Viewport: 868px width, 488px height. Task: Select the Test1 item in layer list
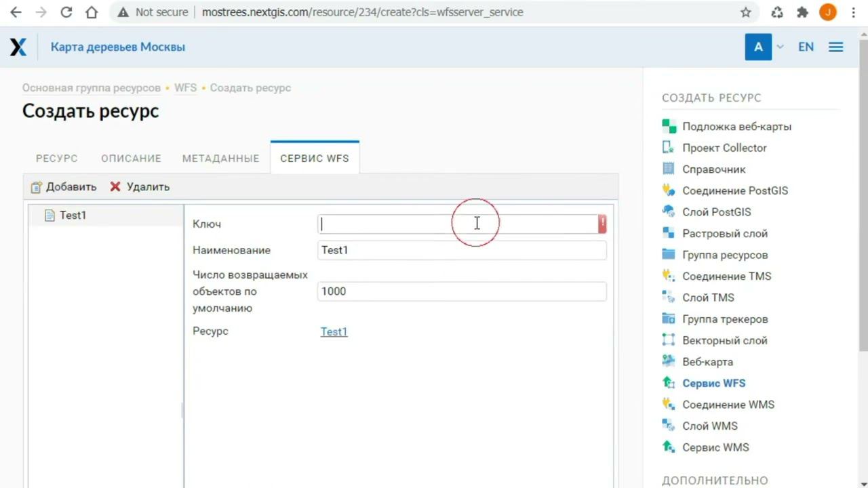tap(106, 216)
